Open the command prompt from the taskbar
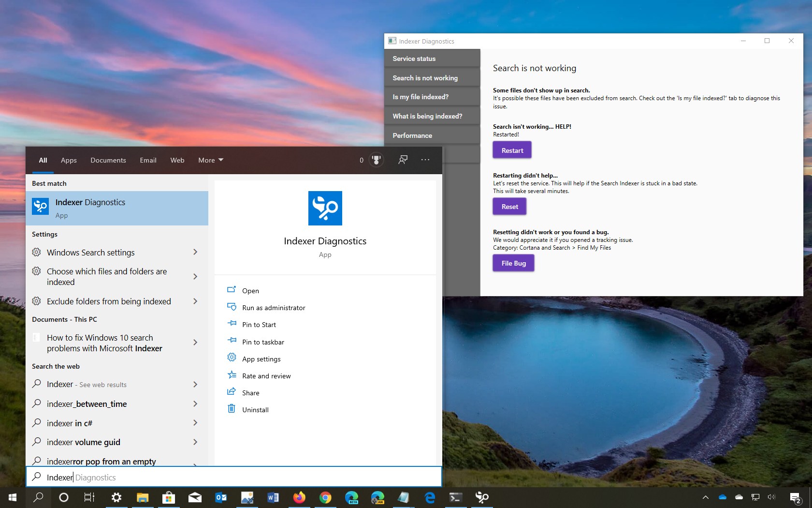The height and width of the screenshot is (508, 812). coord(455,497)
